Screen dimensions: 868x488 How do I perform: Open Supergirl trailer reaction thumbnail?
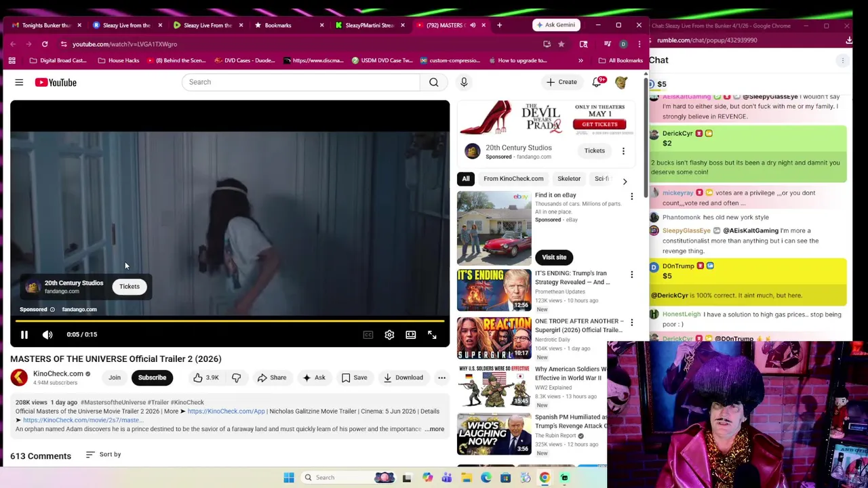click(494, 338)
